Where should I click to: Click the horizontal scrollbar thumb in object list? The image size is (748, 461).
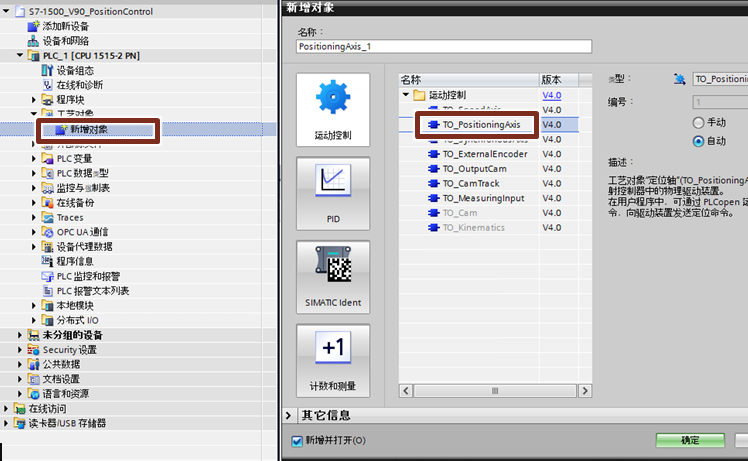(x=495, y=391)
